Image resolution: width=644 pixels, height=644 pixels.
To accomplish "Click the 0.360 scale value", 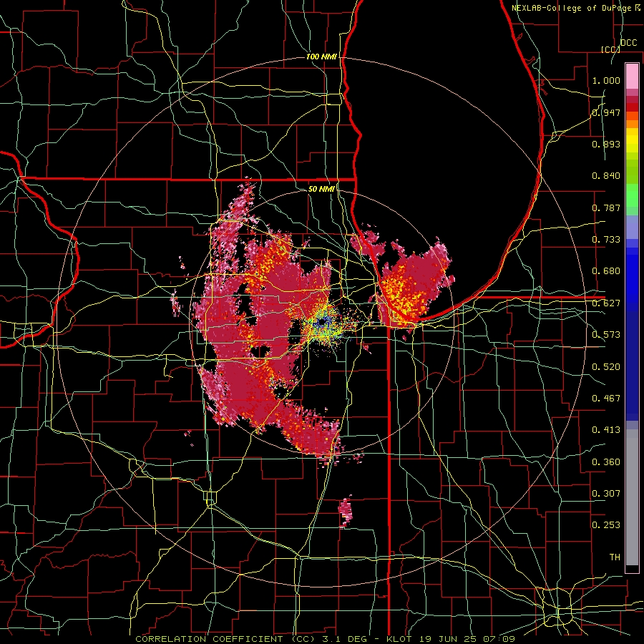I will pos(606,462).
